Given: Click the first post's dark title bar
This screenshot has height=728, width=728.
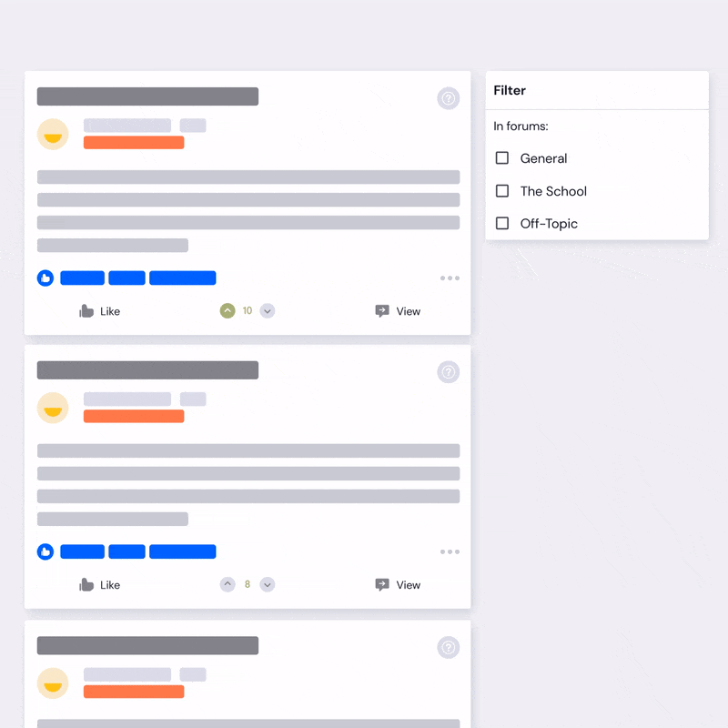Looking at the screenshot, I should [147, 96].
